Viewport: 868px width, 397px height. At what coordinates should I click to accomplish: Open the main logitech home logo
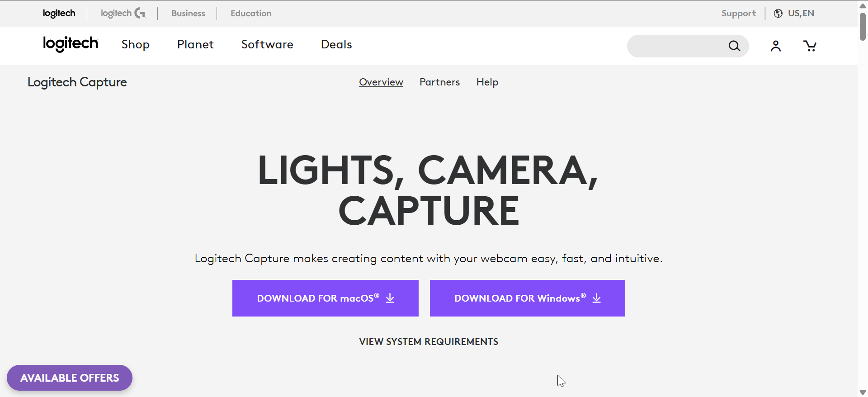point(71,44)
